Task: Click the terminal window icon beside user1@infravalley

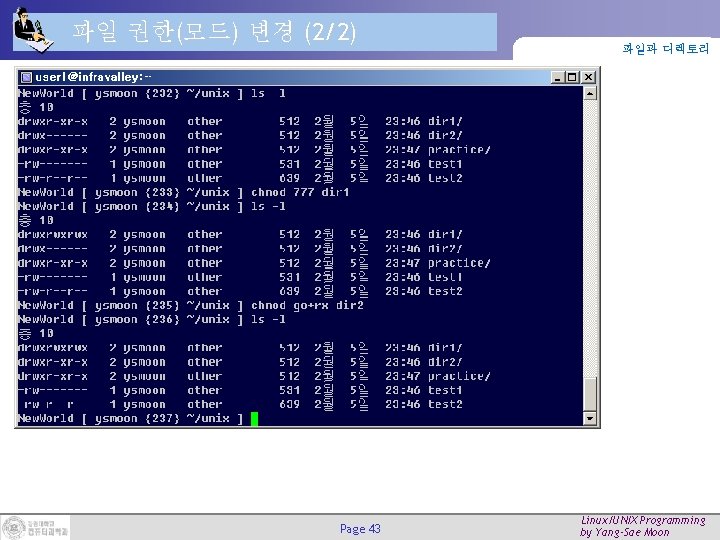Action: [x=27, y=77]
